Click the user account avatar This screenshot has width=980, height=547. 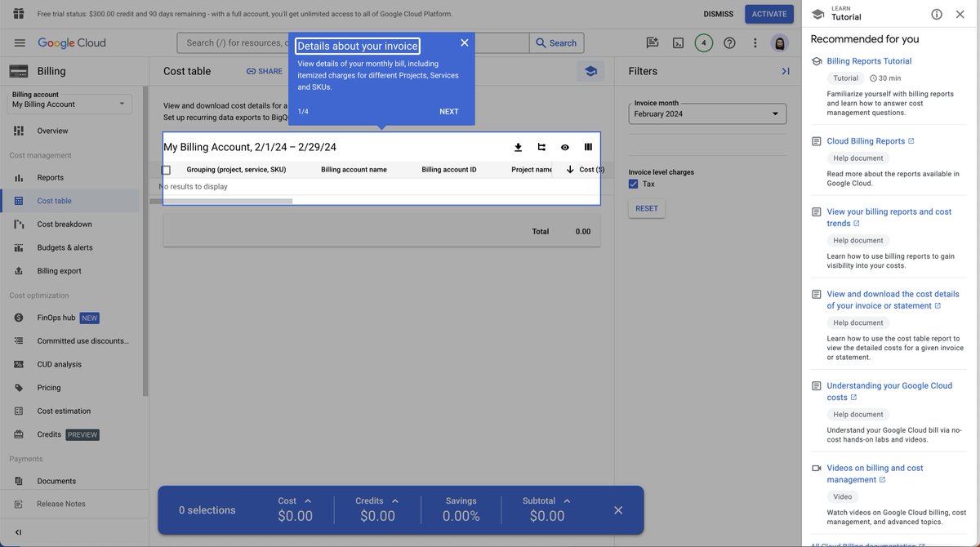(x=780, y=43)
